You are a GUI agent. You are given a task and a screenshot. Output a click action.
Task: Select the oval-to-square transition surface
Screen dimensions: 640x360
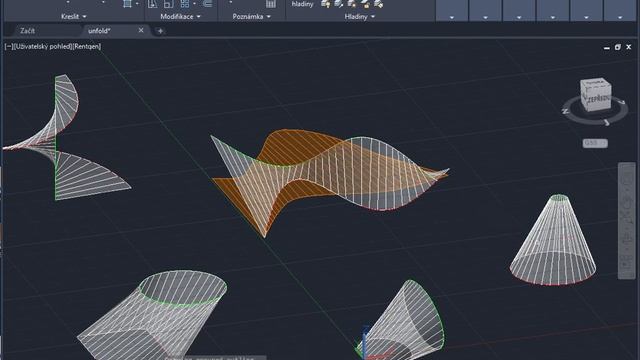click(153, 316)
